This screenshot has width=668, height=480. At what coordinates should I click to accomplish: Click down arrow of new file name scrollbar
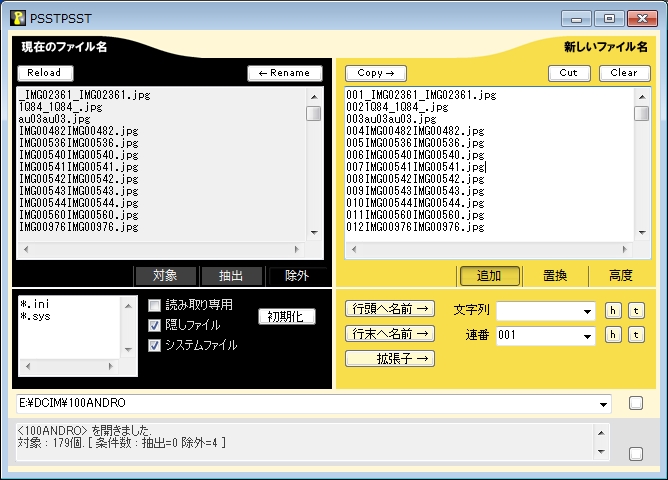[642, 233]
